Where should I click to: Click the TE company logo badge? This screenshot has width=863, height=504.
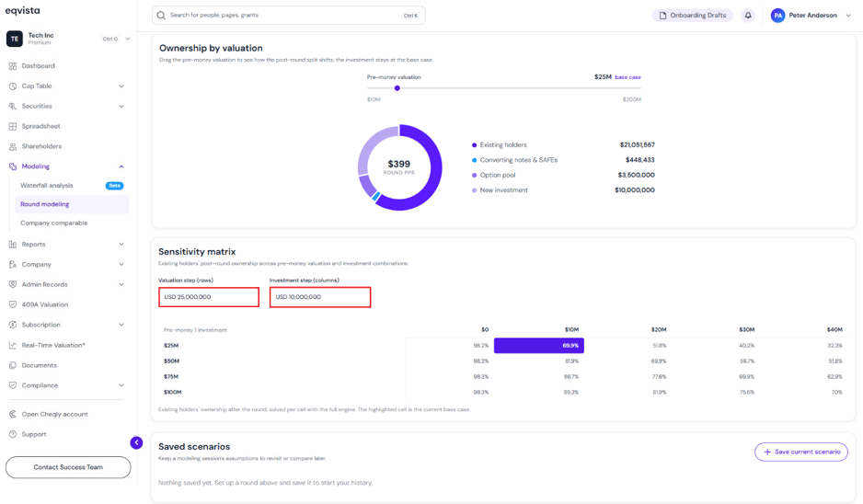[x=15, y=39]
